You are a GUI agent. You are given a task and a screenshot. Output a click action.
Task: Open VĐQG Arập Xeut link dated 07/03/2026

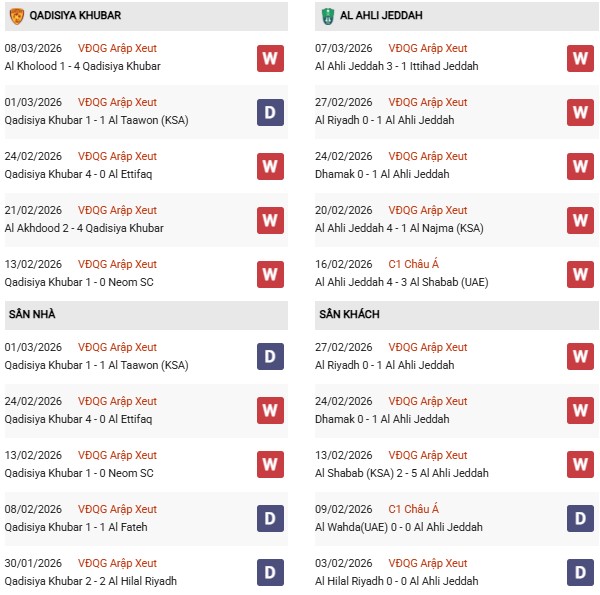coord(428,48)
